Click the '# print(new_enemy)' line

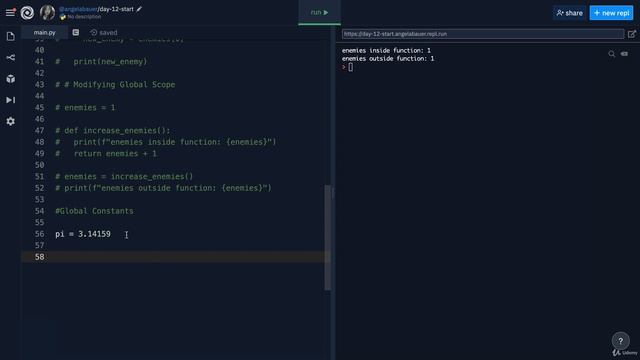[101, 62]
